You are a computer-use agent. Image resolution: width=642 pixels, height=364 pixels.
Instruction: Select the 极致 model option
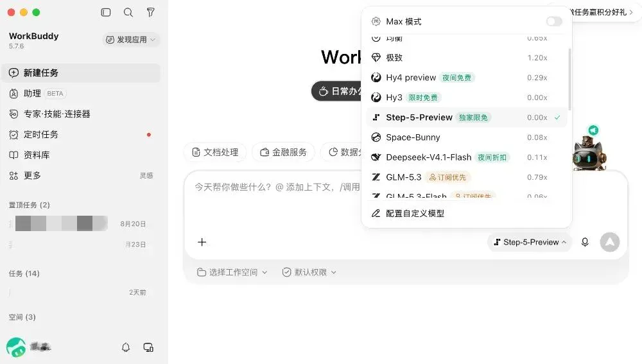[x=466, y=58]
